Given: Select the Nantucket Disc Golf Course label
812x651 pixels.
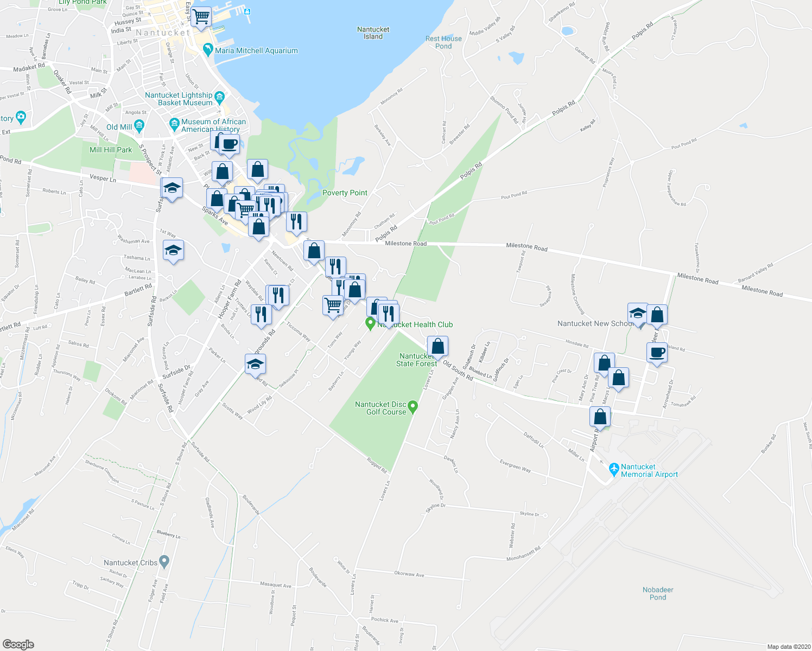Looking at the screenshot, I should tap(380, 408).
